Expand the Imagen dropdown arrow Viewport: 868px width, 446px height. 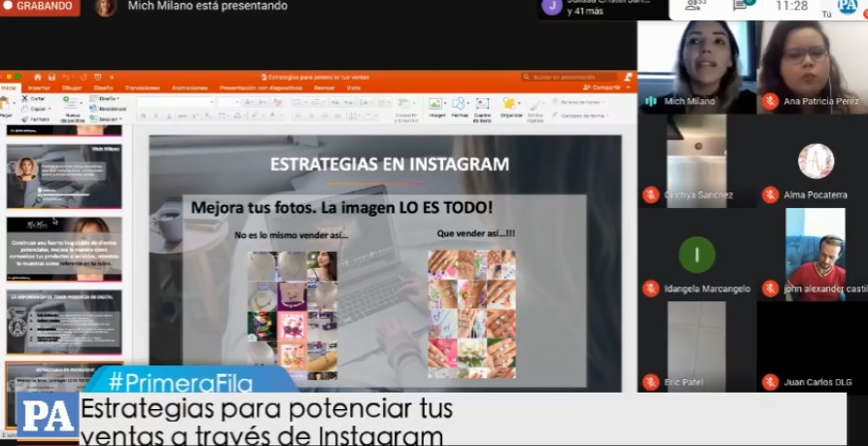click(445, 103)
